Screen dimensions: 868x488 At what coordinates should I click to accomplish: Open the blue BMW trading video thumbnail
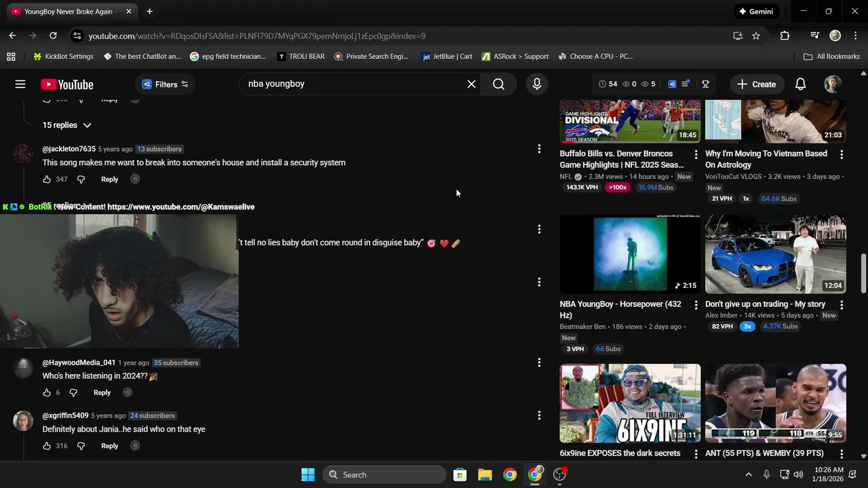776,254
